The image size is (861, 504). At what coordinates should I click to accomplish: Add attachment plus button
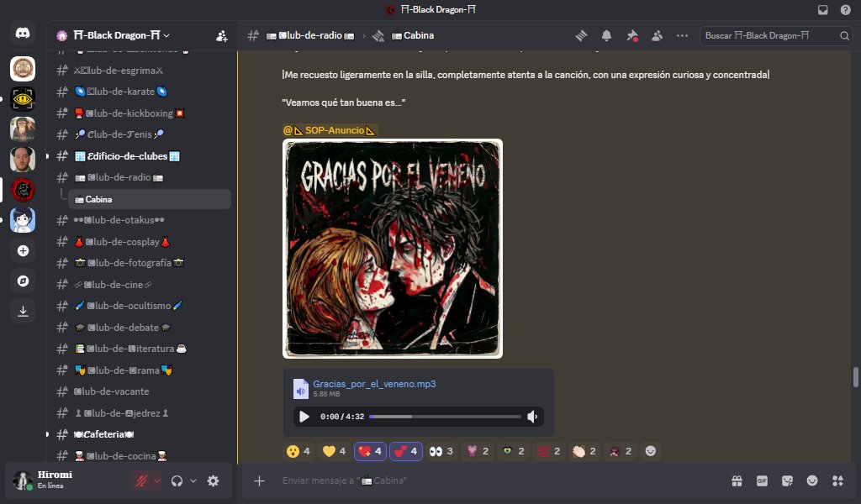[259, 481]
